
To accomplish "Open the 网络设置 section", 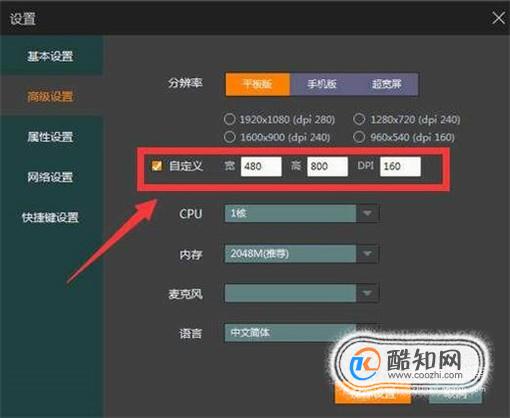I will coord(51,177).
